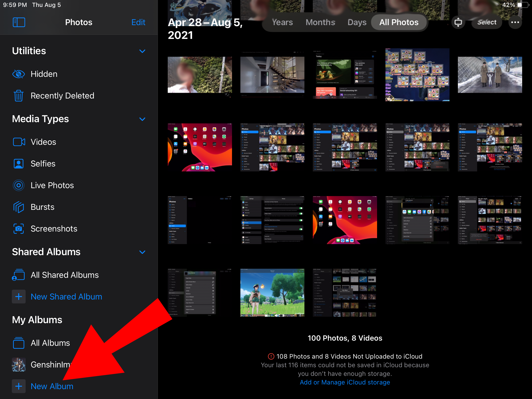Collapse the Utilities section chevron
This screenshot has width=532, height=399.
point(142,51)
